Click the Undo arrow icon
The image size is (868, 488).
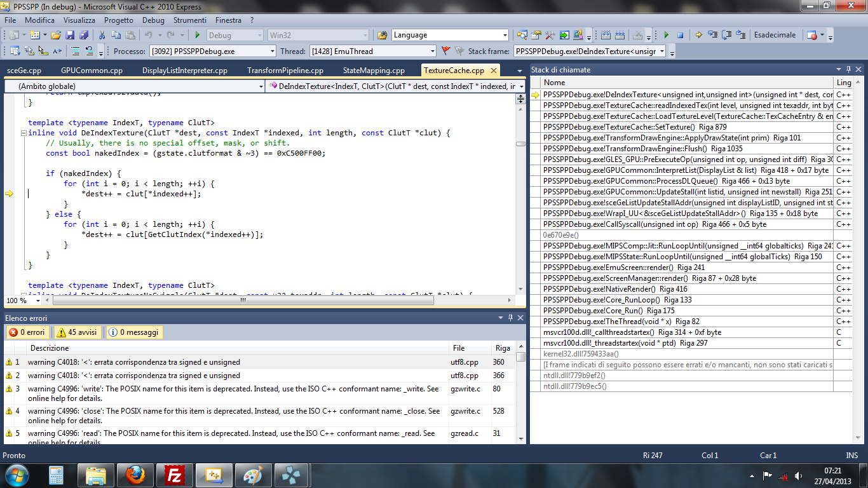(148, 35)
